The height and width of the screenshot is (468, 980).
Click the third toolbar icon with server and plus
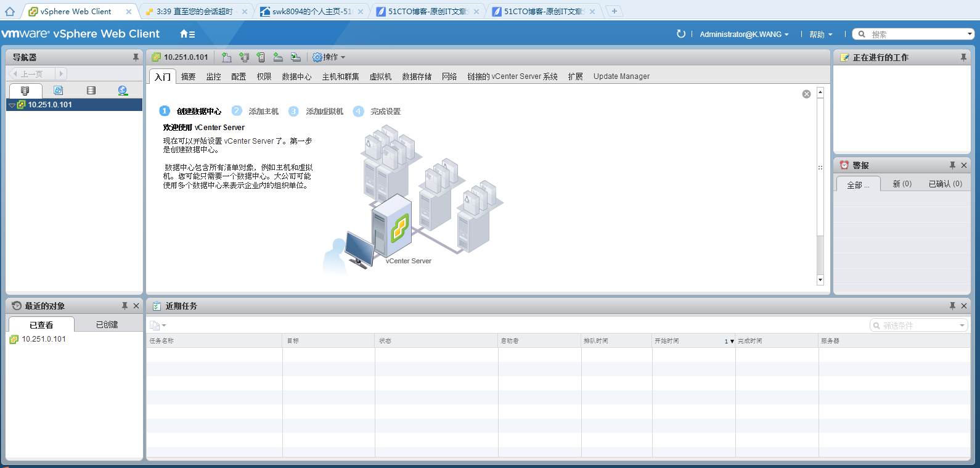point(261,57)
